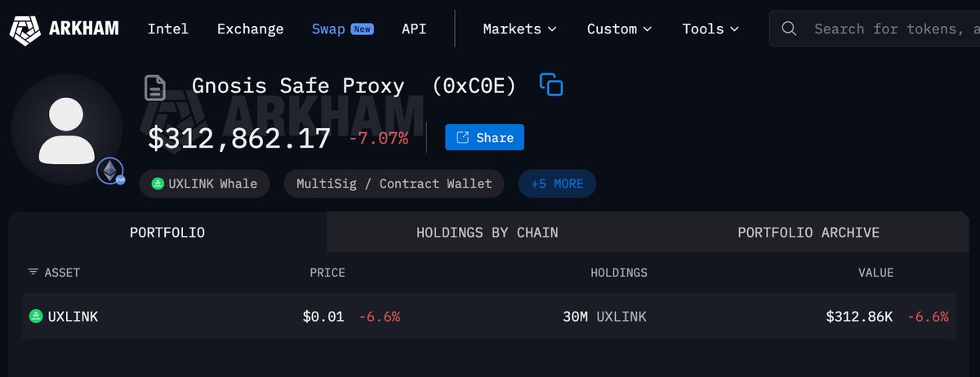Open the Exchange nav link
Image resolution: width=980 pixels, height=377 pixels.
click(250, 29)
